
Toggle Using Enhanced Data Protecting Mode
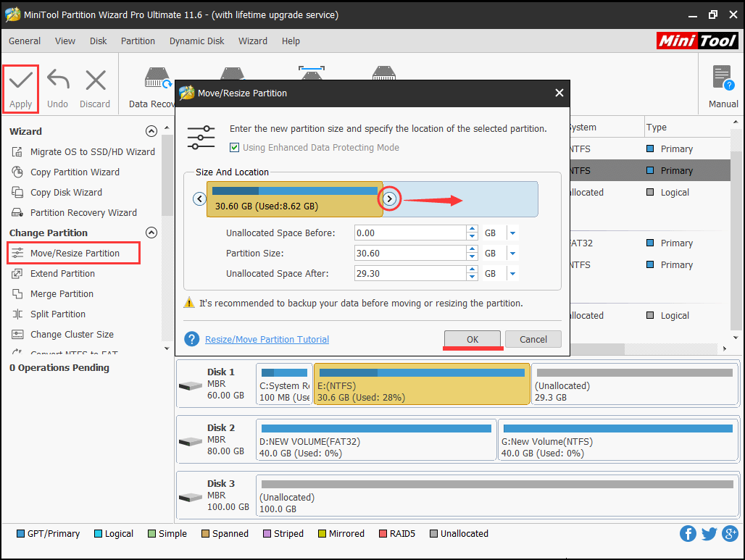click(234, 148)
